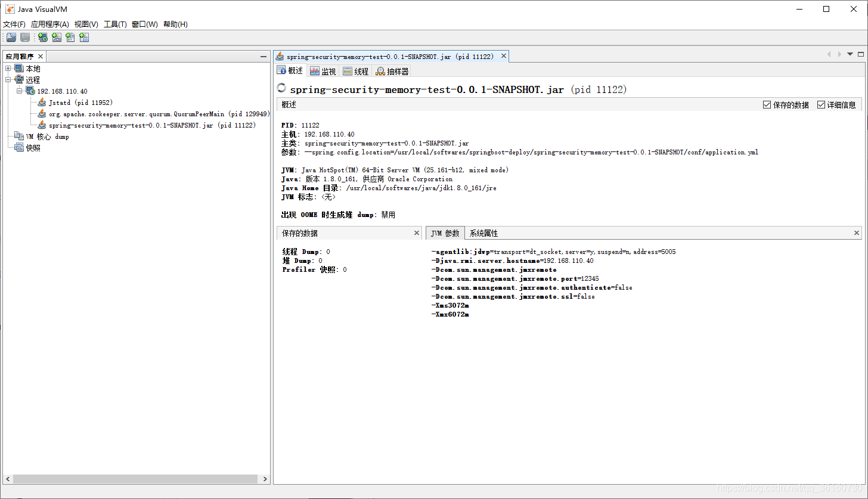Collapse the 192.168.110.40 host node
The image size is (868, 499).
click(x=20, y=91)
